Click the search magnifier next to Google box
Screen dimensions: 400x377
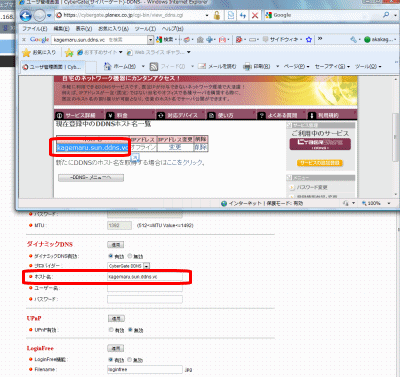coord(386,15)
